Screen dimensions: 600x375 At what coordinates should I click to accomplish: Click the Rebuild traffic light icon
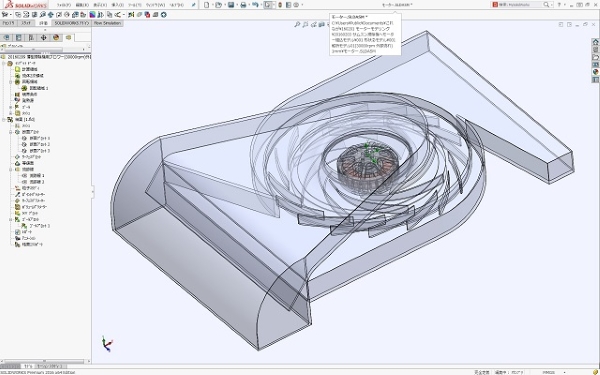(x=280, y=5)
